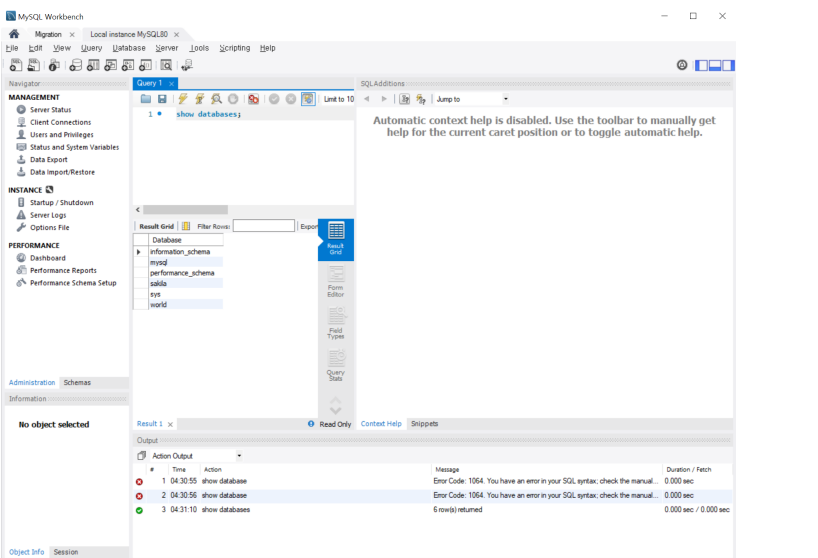Open the Database menu

(x=129, y=48)
